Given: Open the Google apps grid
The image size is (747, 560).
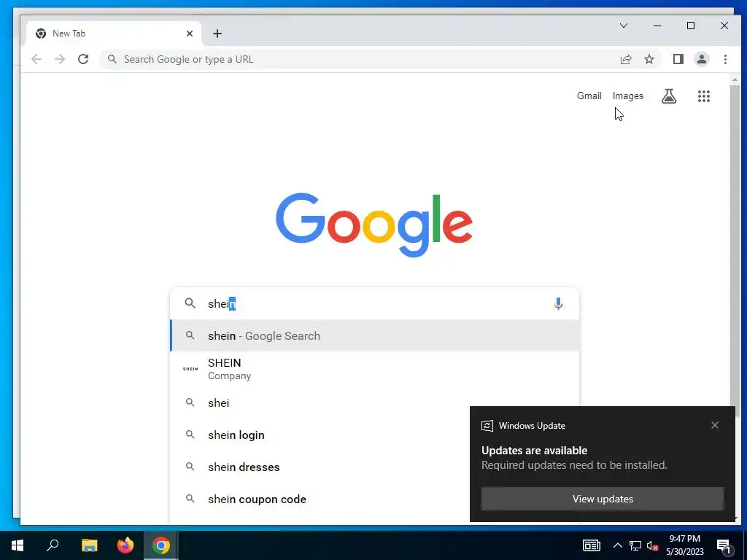Looking at the screenshot, I should pyautogui.click(x=704, y=96).
